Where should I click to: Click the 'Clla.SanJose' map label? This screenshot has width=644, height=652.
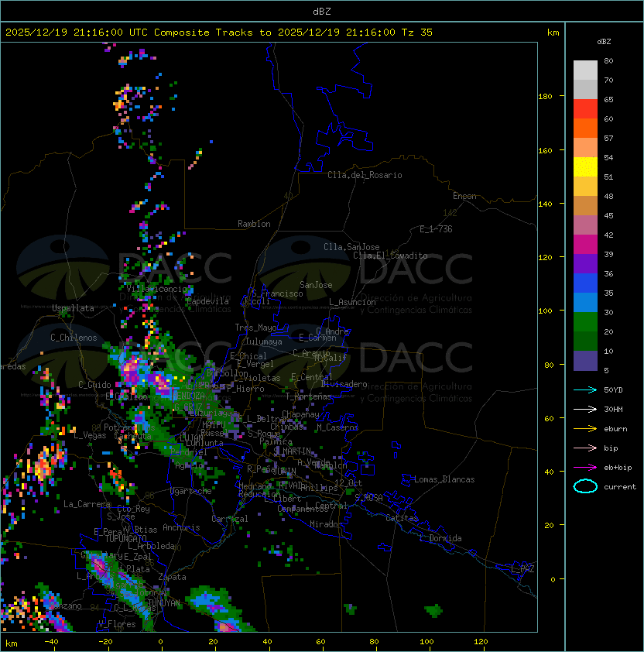coord(351,247)
